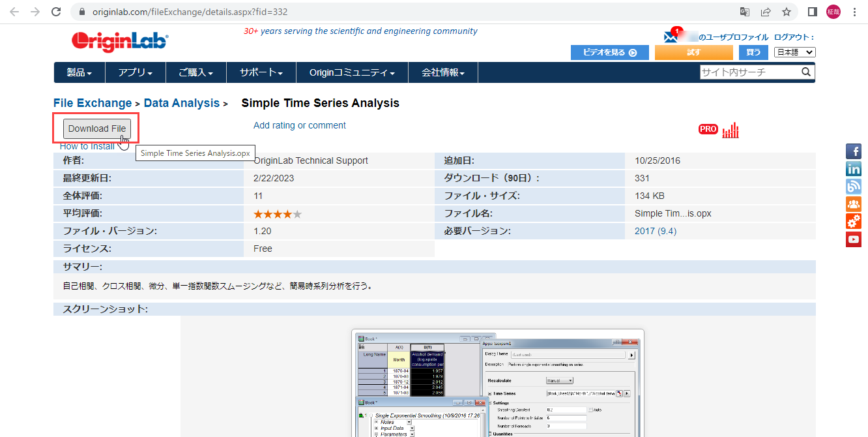Expand the アプリ menu
The width and height of the screenshot is (868, 437).
136,72
